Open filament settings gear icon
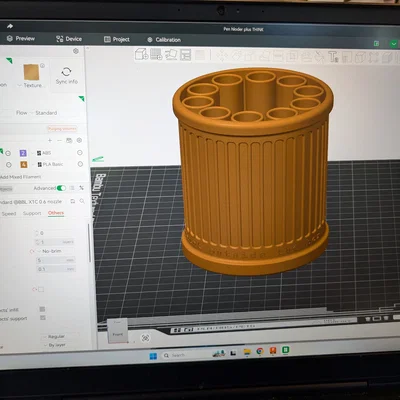Screen dimensions: 400x400 pyautogui.click(x=79, y=140)
